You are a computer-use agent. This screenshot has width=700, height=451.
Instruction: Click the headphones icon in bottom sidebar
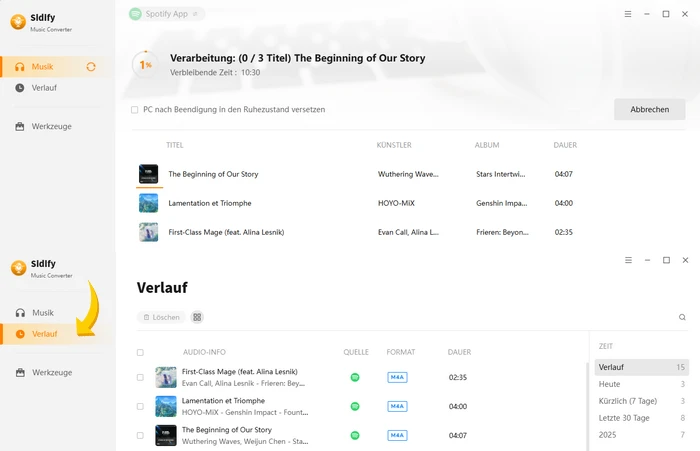(x=20, y=313)
